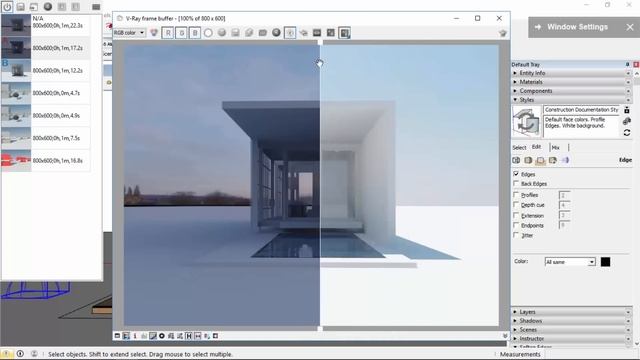Viewport: 640px width, 360px height.
Task: Click the color wheel icon beside RGB color
Action: tap(154, 33)
